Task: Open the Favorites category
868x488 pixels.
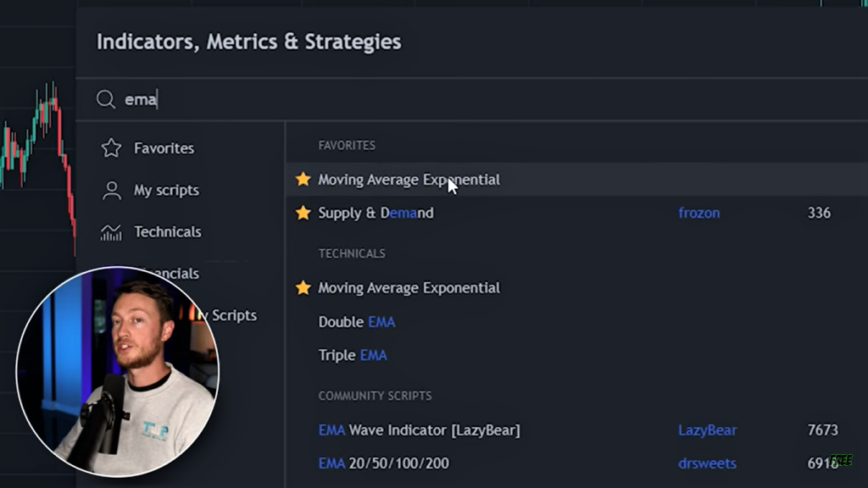Action: pyautogui.click(x=164, y=148)
